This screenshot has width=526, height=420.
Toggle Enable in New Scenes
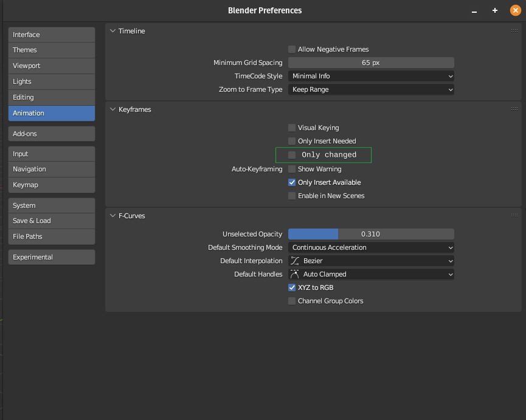tap(292, 196)
